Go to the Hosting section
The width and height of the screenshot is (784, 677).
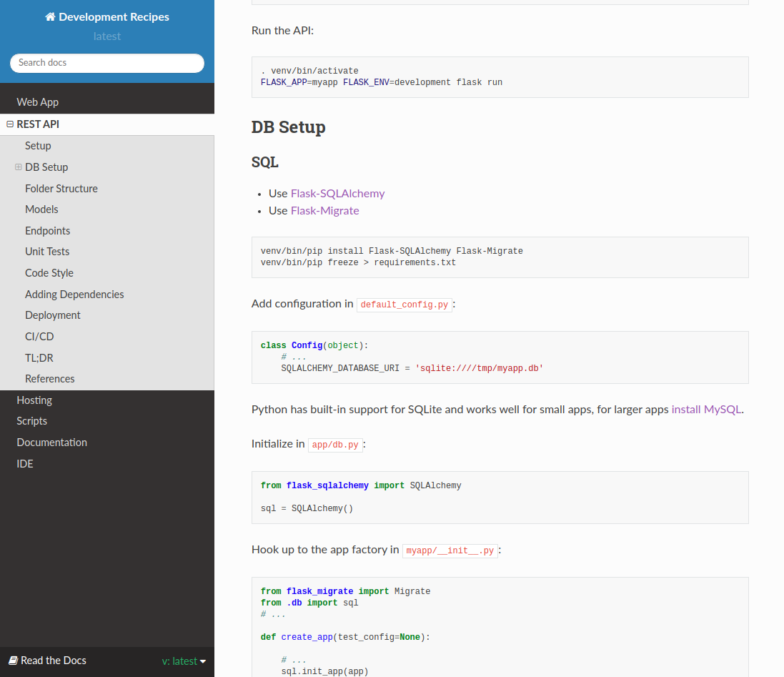34,400
